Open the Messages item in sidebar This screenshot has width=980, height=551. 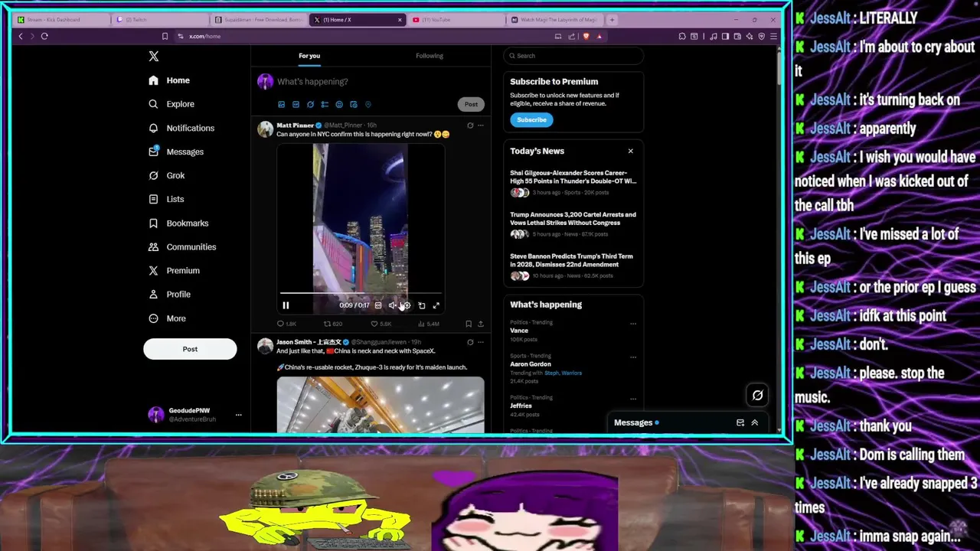tap(176, 152)
